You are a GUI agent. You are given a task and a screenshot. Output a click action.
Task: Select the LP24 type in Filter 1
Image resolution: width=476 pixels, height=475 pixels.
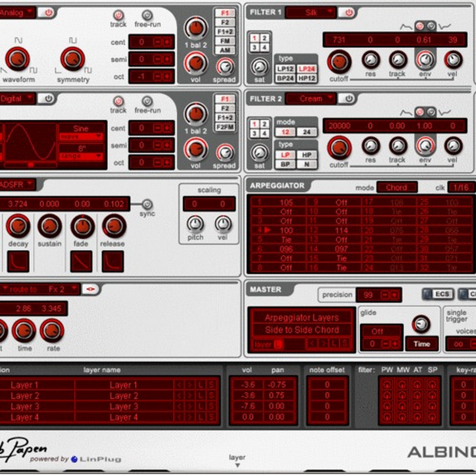307,69
